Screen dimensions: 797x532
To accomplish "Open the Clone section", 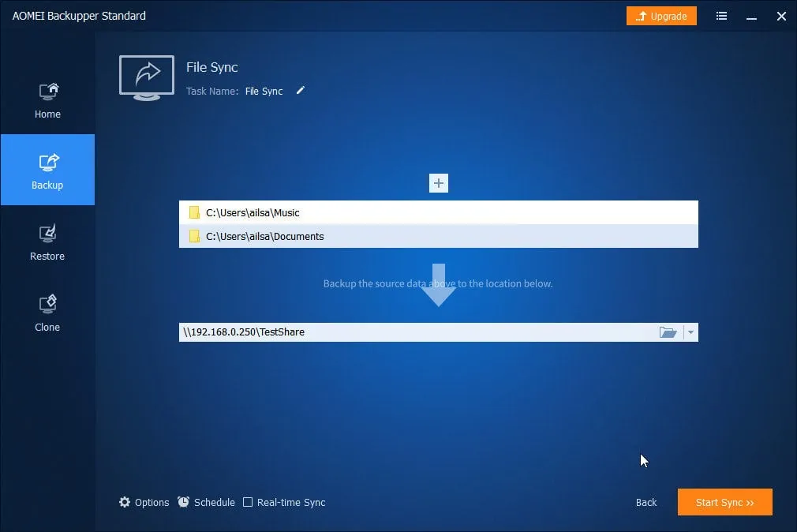I will pyautogui.click(x=47, y=313).
